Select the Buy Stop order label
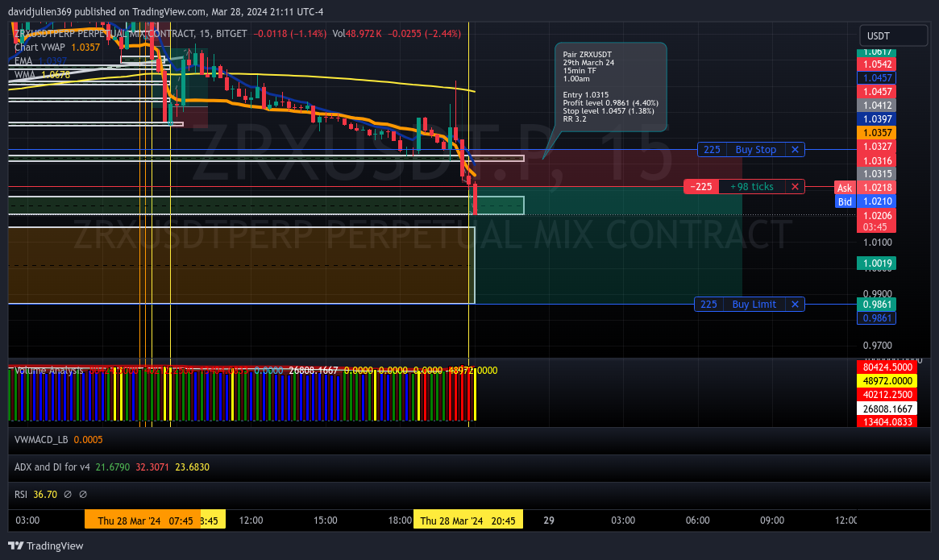 point(756,150)
